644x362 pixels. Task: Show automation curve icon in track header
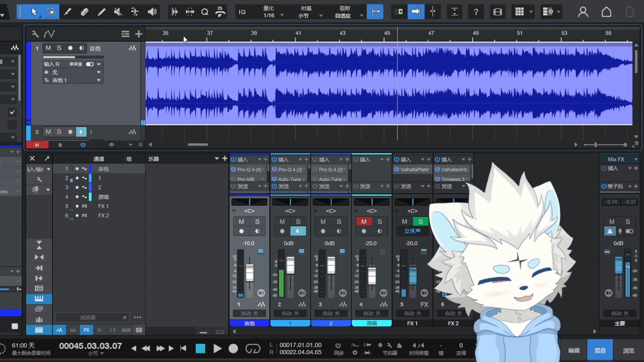click(x=49, y=34)
